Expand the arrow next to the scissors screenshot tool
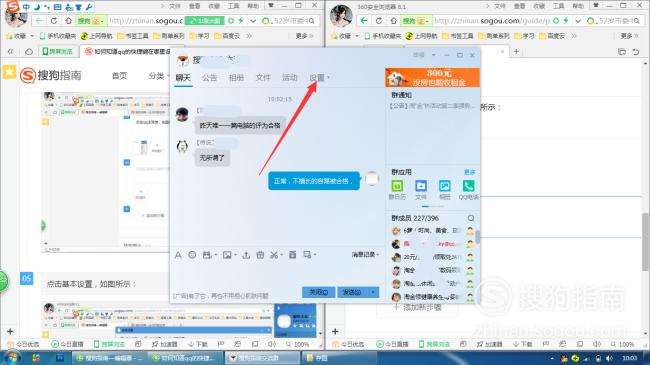 (281, 255)
